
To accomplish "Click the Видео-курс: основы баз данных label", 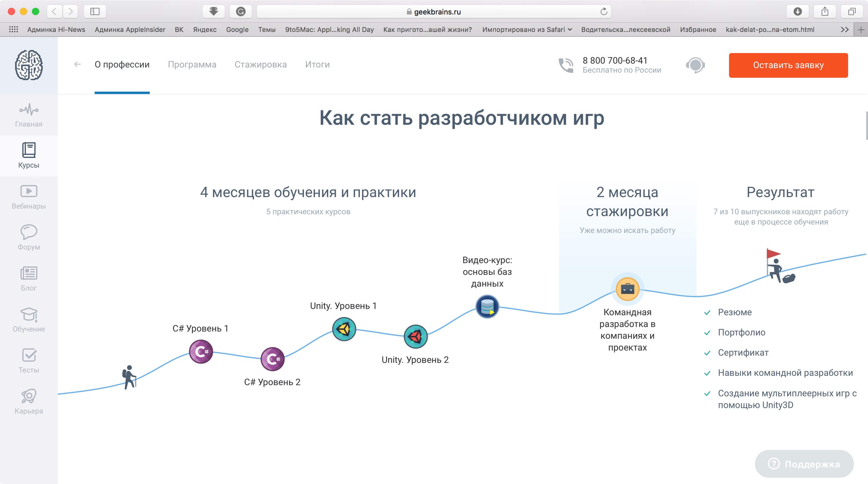I will (487, 272).
